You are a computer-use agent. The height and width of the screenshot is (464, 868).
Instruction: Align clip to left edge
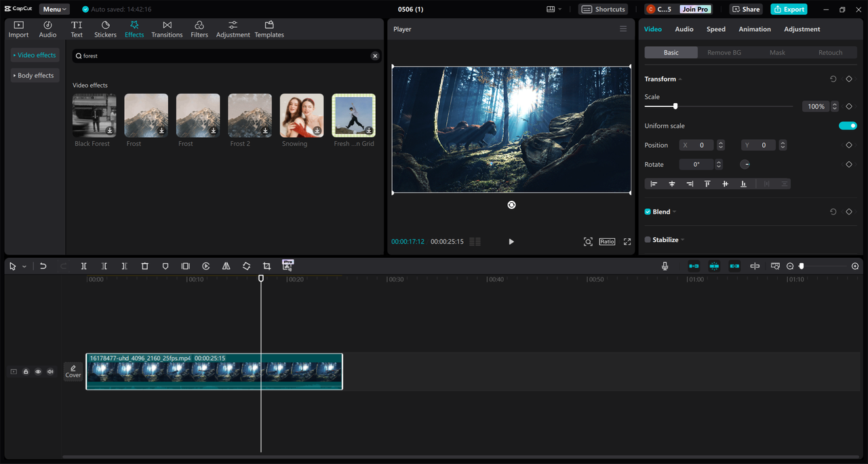click(654, 184)
